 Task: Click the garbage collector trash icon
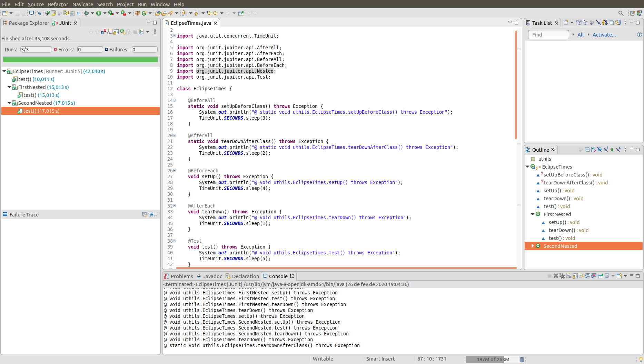tap(522, 360)
